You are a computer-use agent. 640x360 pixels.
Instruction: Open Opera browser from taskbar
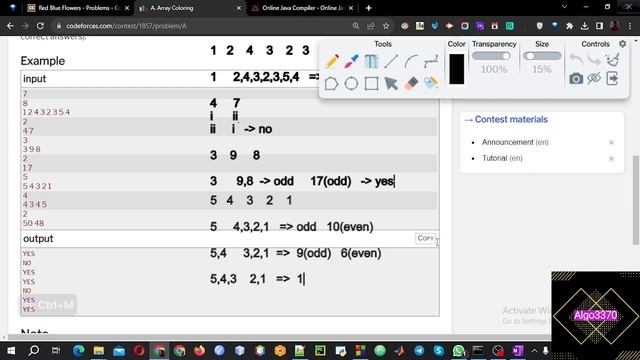(x=139, y=351)
